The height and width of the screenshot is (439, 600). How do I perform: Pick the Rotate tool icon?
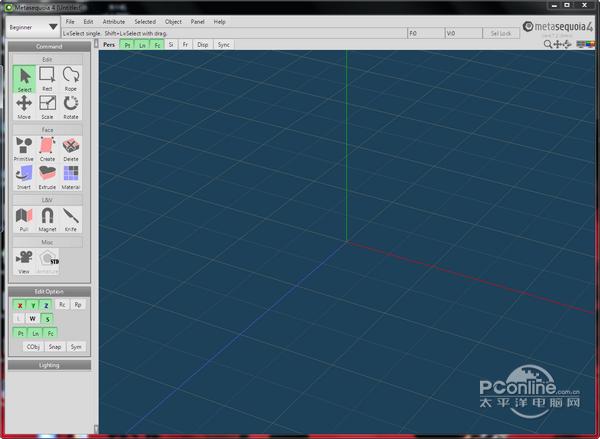pyautogui.click(x=71, y=107)
